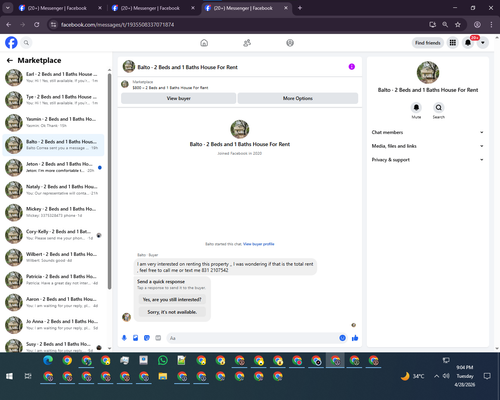This screenshot has width=500, height=400.
Task: Open the unread Jeton conversation
Action: (53, 167)
